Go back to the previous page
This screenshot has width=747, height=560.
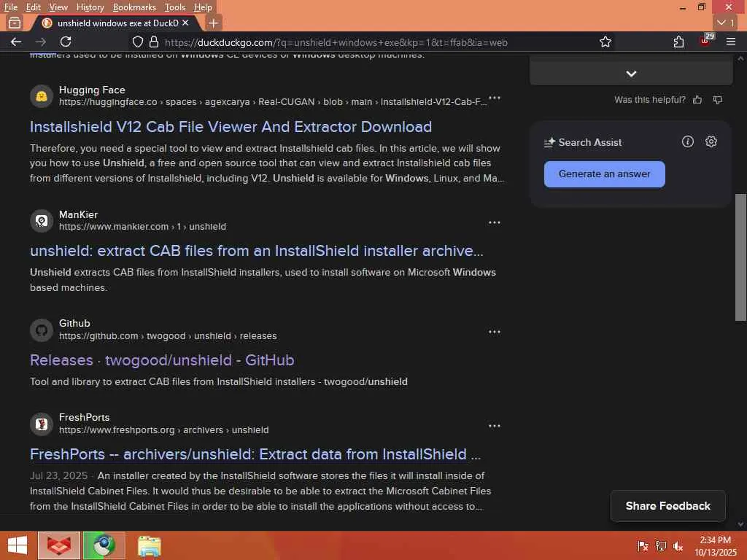click(x=16, y=42)
